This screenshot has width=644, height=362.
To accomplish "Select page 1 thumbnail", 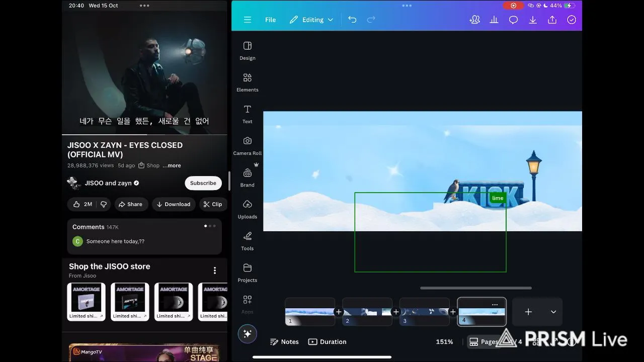I will [310, 312].
